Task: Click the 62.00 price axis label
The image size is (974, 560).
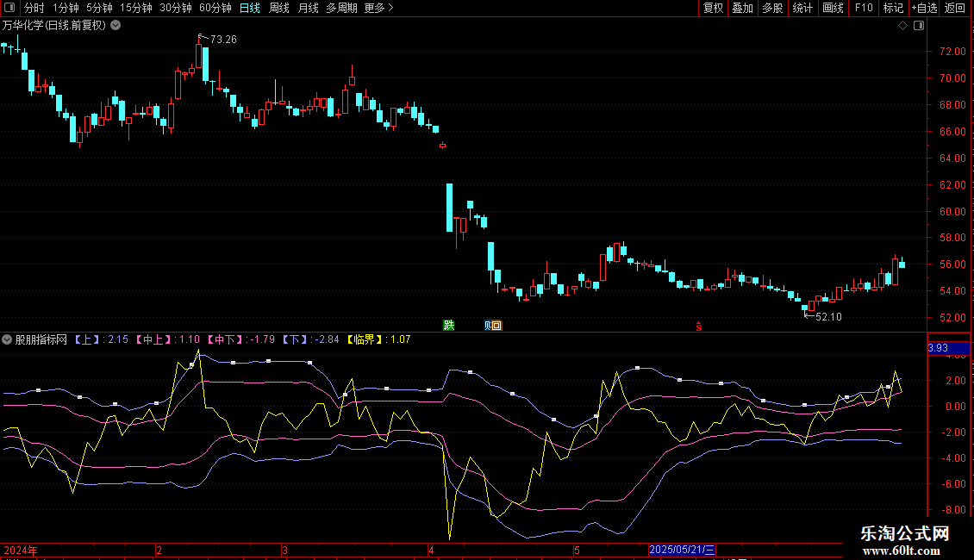Action: click(x=952, y=185)
